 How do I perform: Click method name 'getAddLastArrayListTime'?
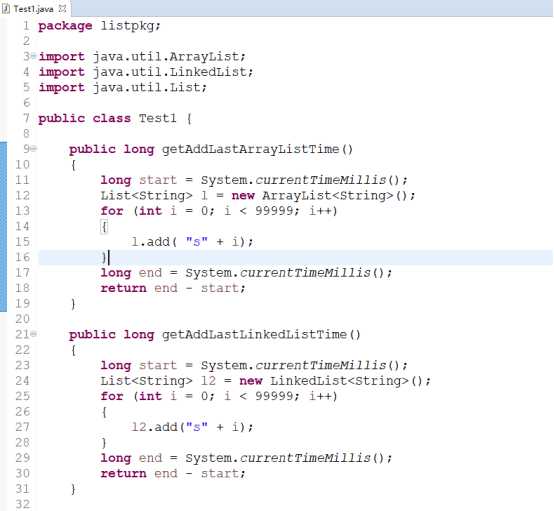click(x=251, y=149)
